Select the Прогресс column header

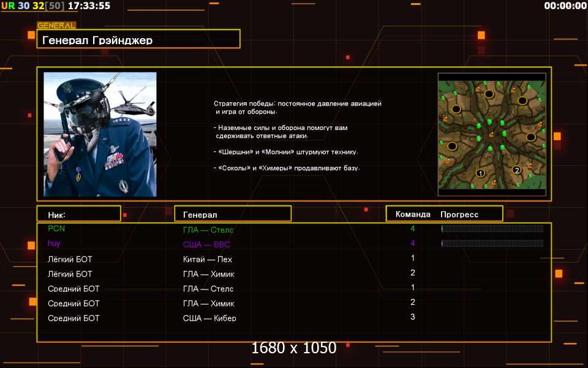click(x=459, y=214)
